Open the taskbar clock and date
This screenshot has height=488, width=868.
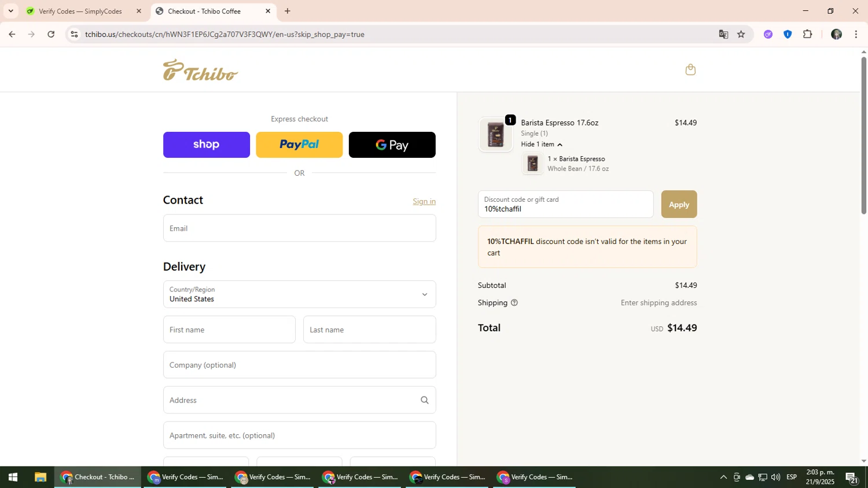coord(820,477)
